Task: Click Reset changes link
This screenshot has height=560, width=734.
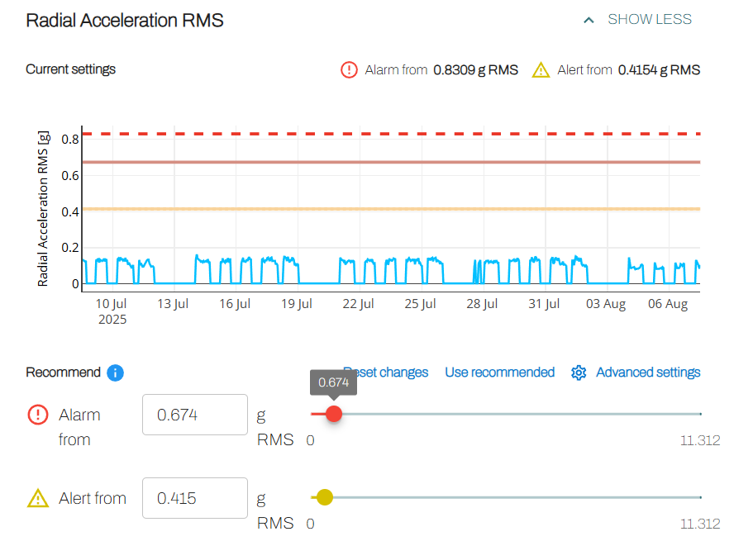Action: [386, 373]
